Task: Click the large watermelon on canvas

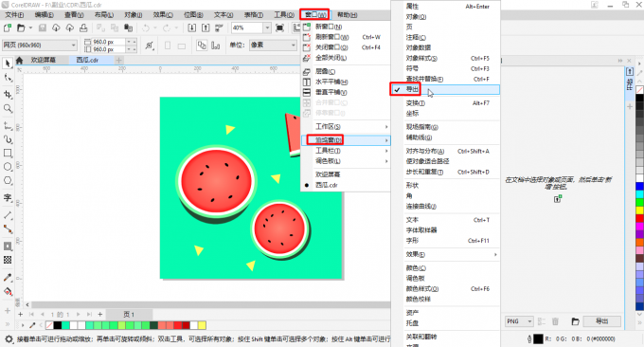Action: (x=216, y=181)
